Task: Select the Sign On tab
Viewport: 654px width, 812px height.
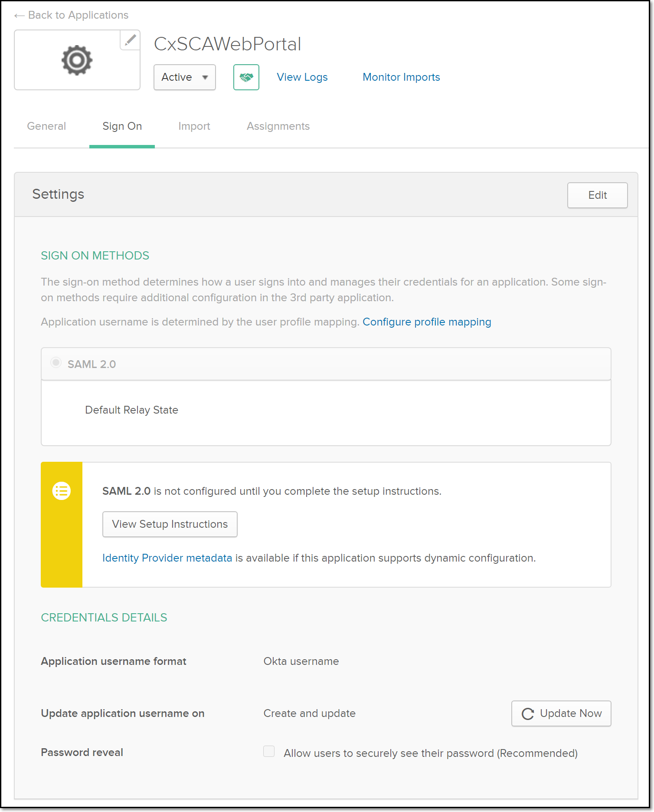Action: pos(122,126)
